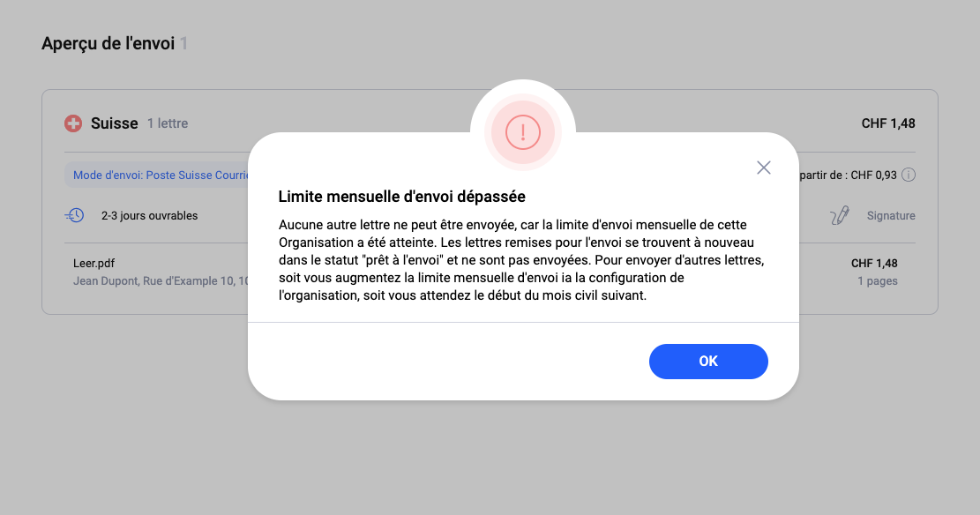
Task: Click the red exclamation warning icon
Action: (x=523, y=132)
